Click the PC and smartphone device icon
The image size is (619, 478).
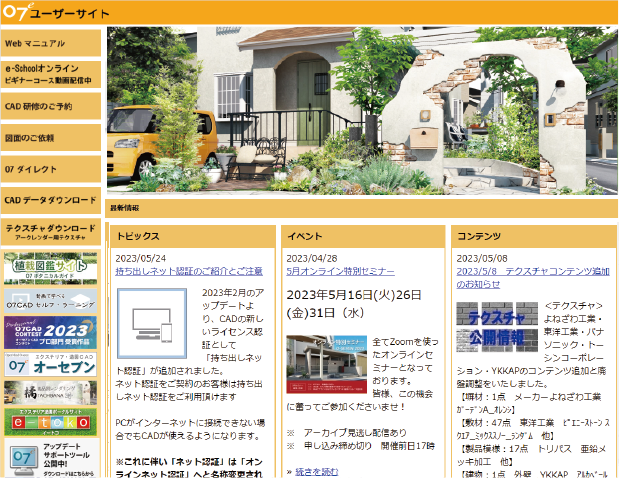pyautogui.click(x=151, y=324)
